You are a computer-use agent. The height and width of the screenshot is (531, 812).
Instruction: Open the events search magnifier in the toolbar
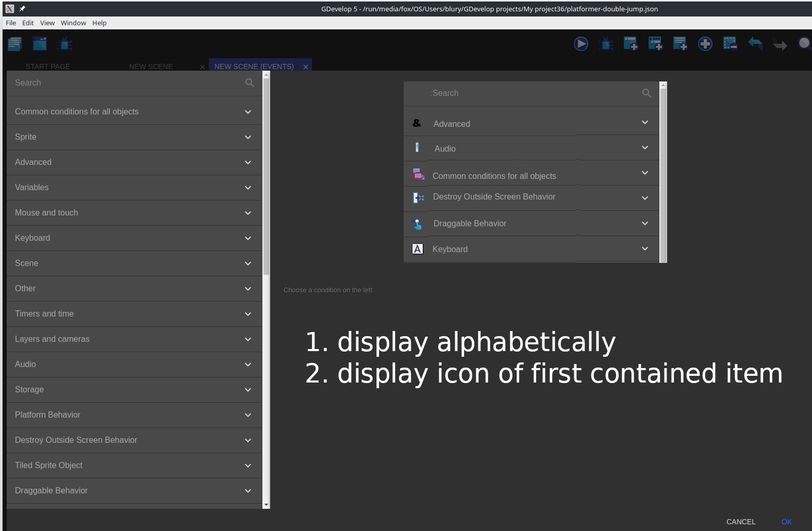click(804, 43)
